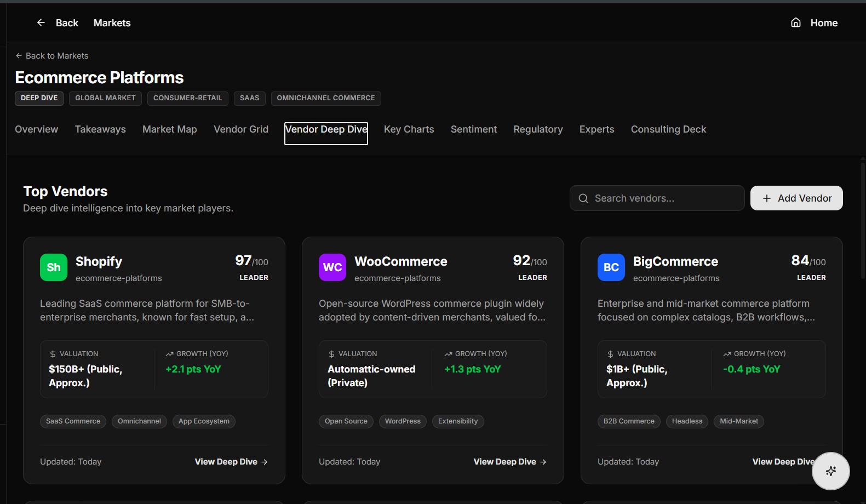The height and width of the screenshot is (504, 866).
Task: Open Shopify's View Deep Dive link
Action: 231,462
